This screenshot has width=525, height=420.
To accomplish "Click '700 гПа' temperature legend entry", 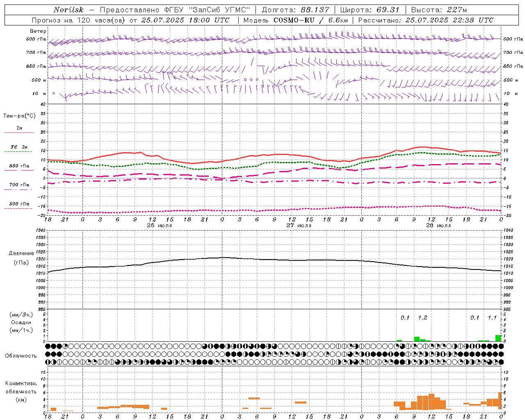I will click(19, 185).
